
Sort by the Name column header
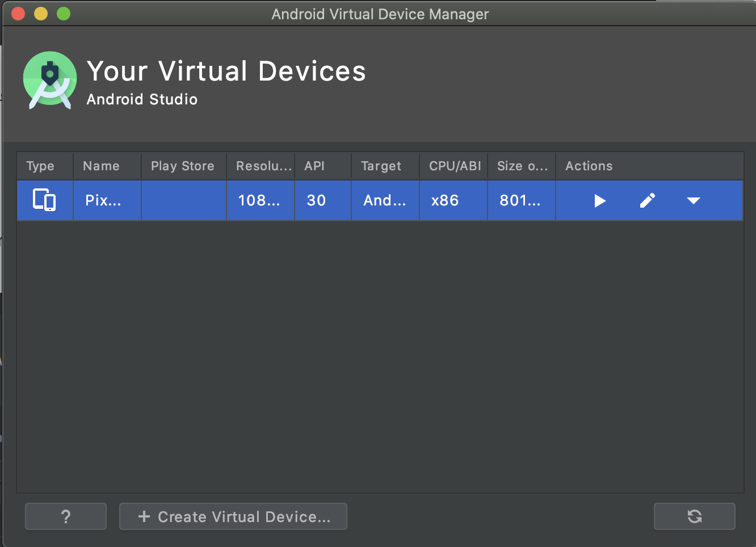click(x=107, y=166)
